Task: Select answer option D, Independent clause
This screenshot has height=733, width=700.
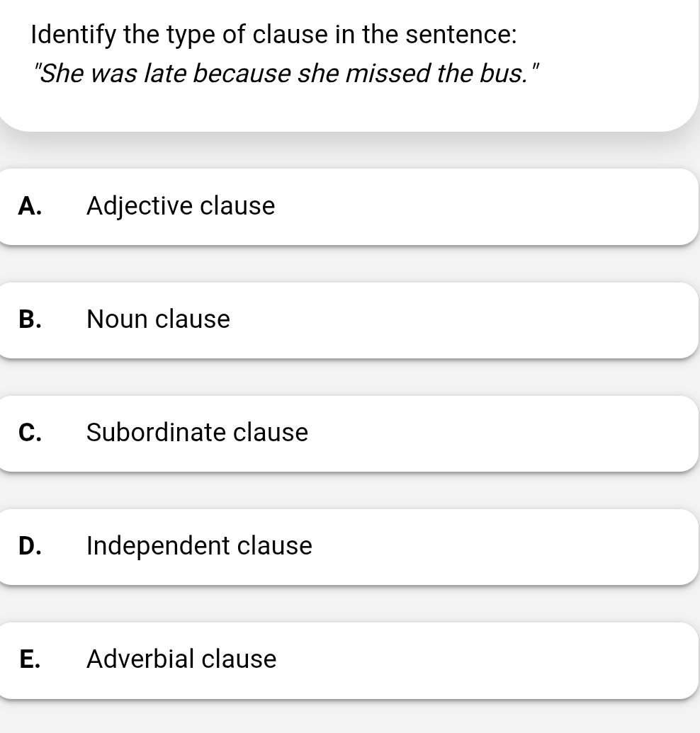Action: (350, 546)
